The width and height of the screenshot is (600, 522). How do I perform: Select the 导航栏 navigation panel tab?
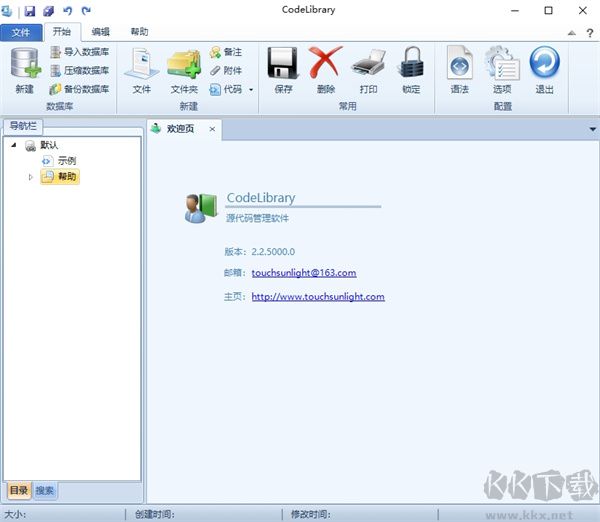[23, 126]
